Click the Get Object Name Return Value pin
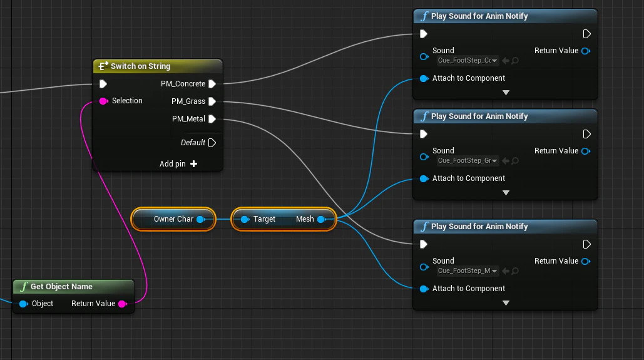Image resolution: width=644 pixels, height=360 pixels. click(x=123, y=304)
